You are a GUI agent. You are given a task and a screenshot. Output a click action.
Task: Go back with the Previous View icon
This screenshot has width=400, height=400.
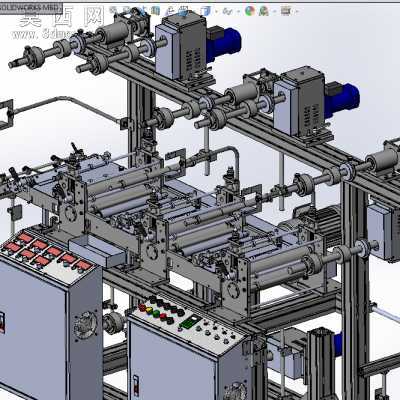pyautogui.click(x=142, y=11)
